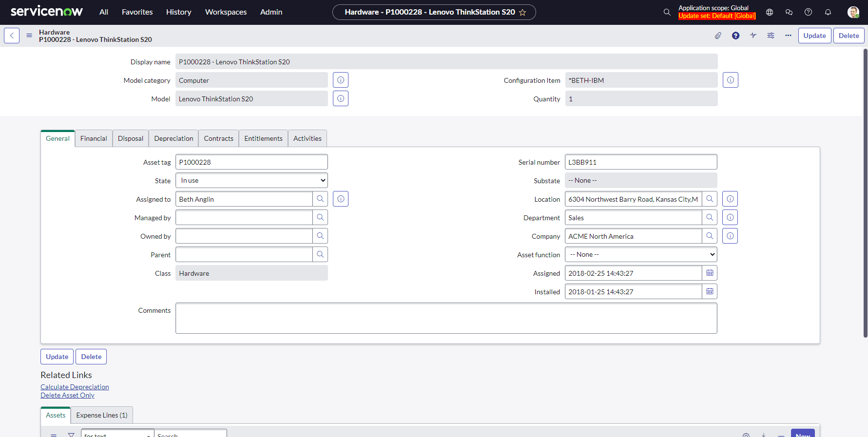
Task: Switch to the Activities tab
Action: pos(308,138)
